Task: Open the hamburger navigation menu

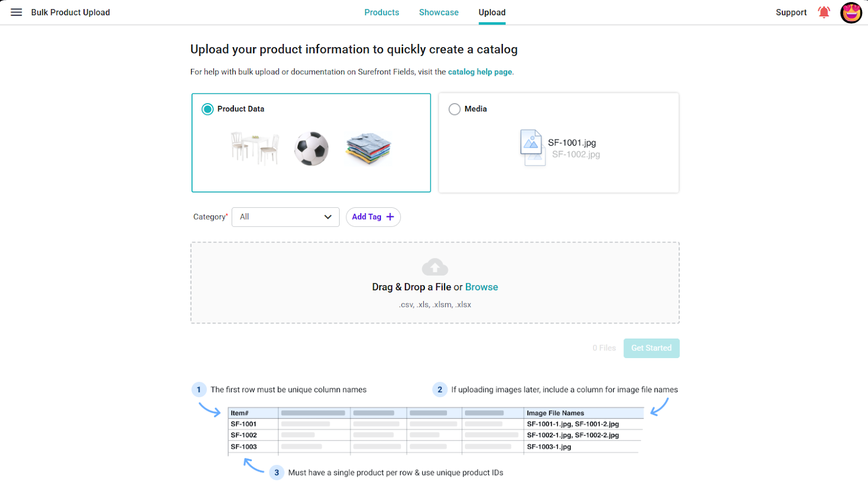Action: [x=16, y=12]
